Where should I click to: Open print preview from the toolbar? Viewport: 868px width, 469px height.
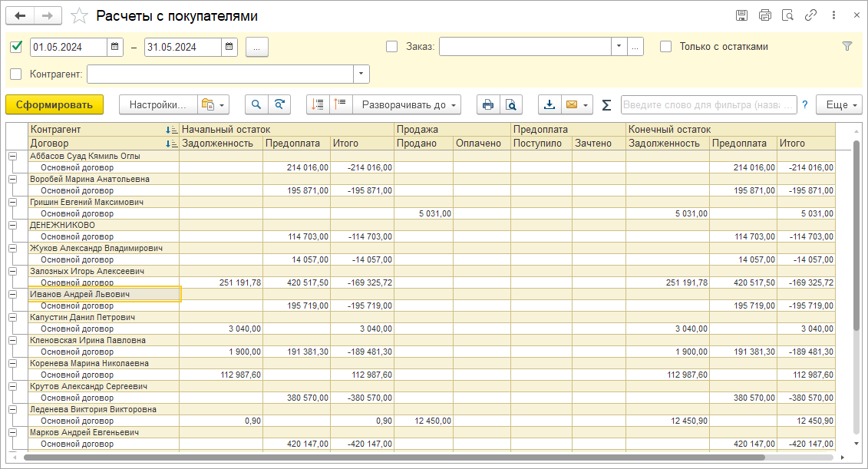coord(511,104)
